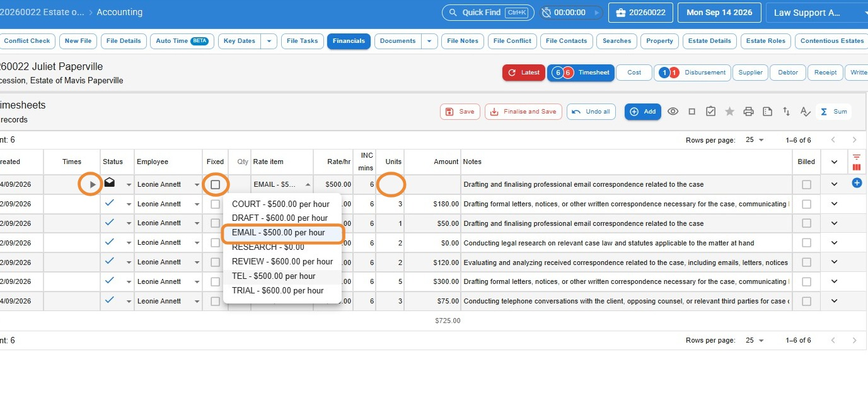
Task: Click the up-down sort arrows icon
Action: pos(786,112)
